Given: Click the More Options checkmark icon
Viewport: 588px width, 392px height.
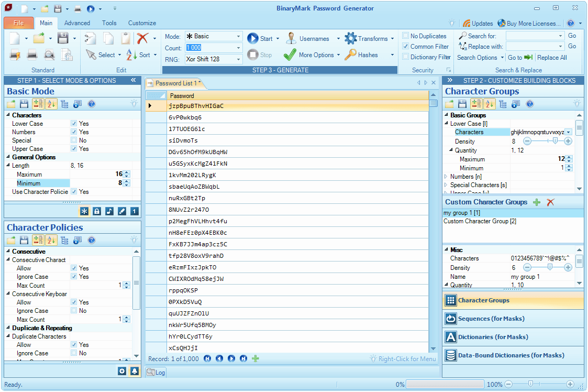Looking at the screenshot, I should (290, 55).
